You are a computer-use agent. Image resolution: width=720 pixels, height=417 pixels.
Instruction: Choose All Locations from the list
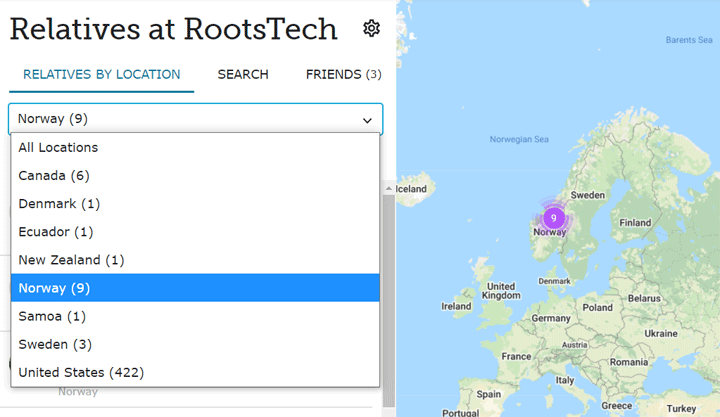195,147
